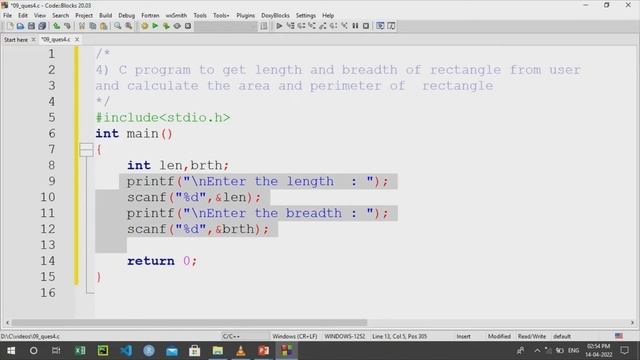Select the *09_ques4.c editor tab

56,40
